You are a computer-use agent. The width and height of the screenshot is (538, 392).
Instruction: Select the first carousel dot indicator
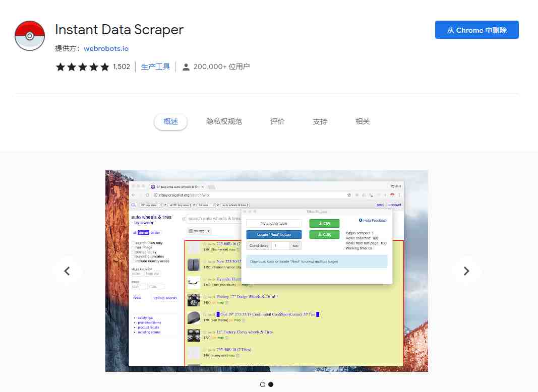coord(263,384)
